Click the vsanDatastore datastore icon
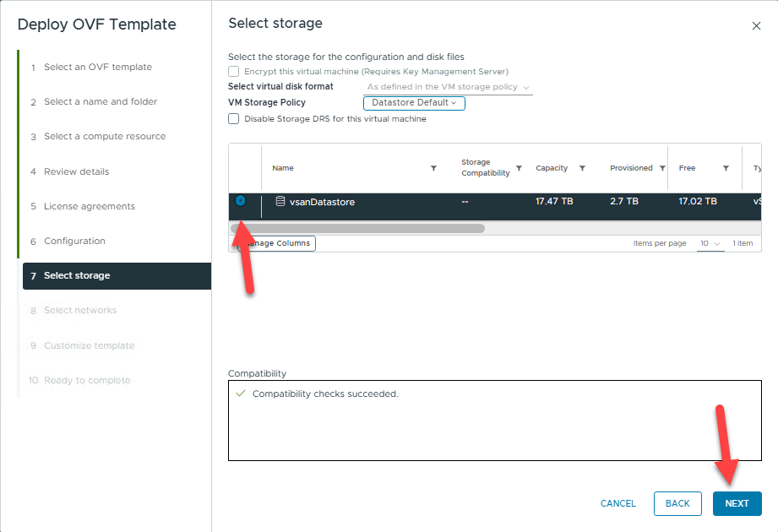Screen dimensions: 778x532 coord(280,202)
